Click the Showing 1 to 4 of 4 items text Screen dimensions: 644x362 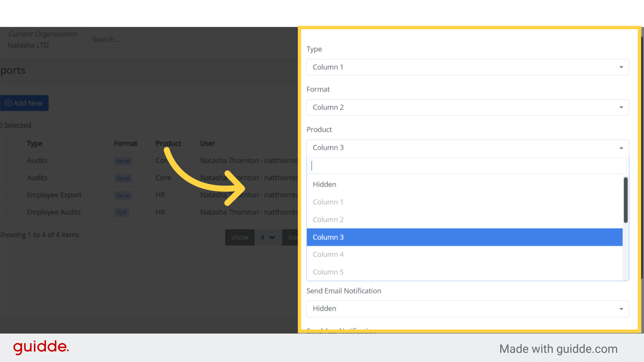point(39,235)
